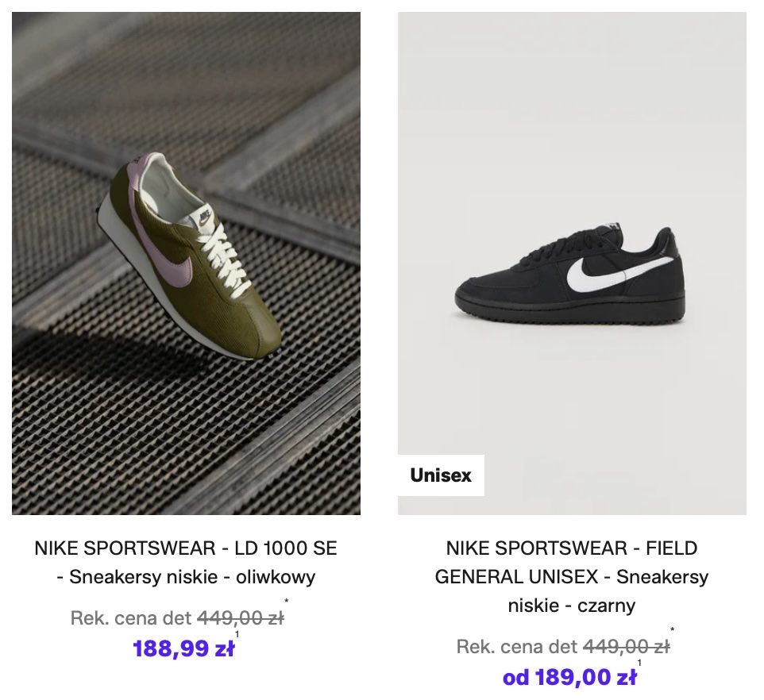Image resolution: width=764 pixels, height=700 pixels.
Task: Click the 'Sneakersy niskie - oliwkowy' description line
Action: tap(186, 577)
